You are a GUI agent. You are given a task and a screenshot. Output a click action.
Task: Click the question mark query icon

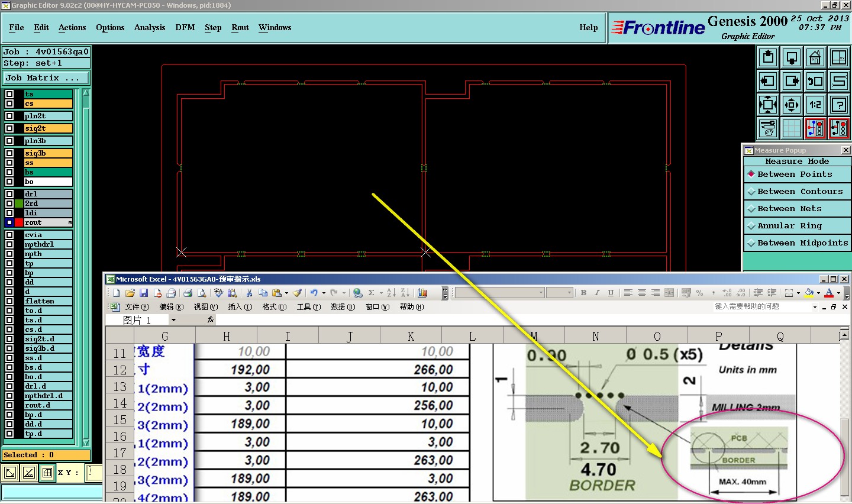click(839, 105)
